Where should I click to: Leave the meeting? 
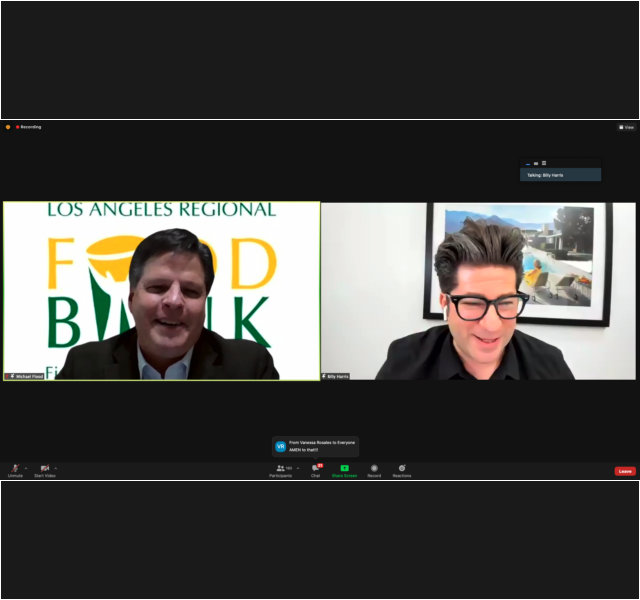coord(625,471)
